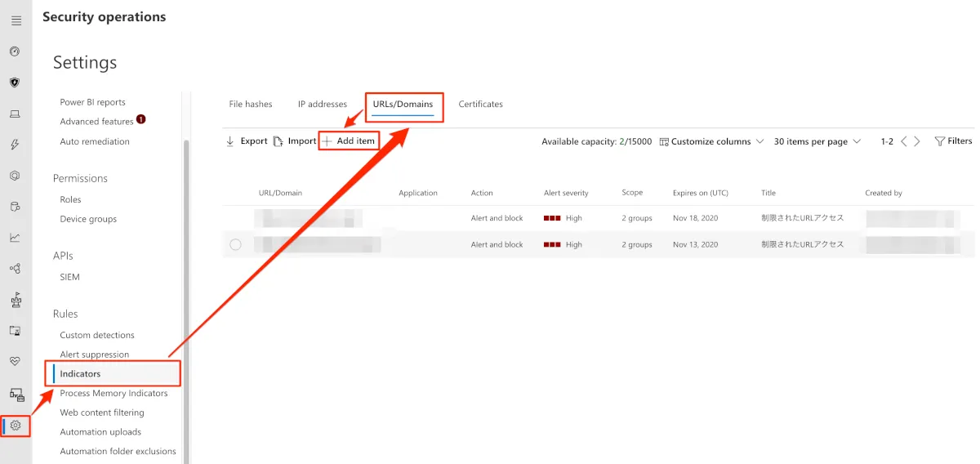
Task: Open Auto remediation settings
Action: tap(95, 141)
